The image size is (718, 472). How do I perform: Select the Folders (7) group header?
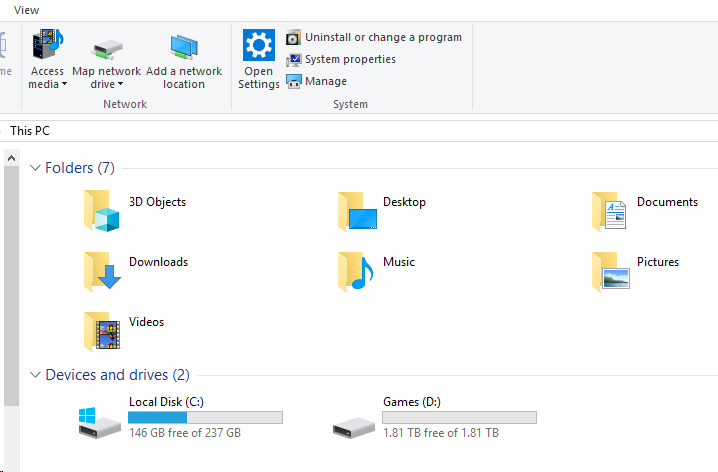(80, 168)
